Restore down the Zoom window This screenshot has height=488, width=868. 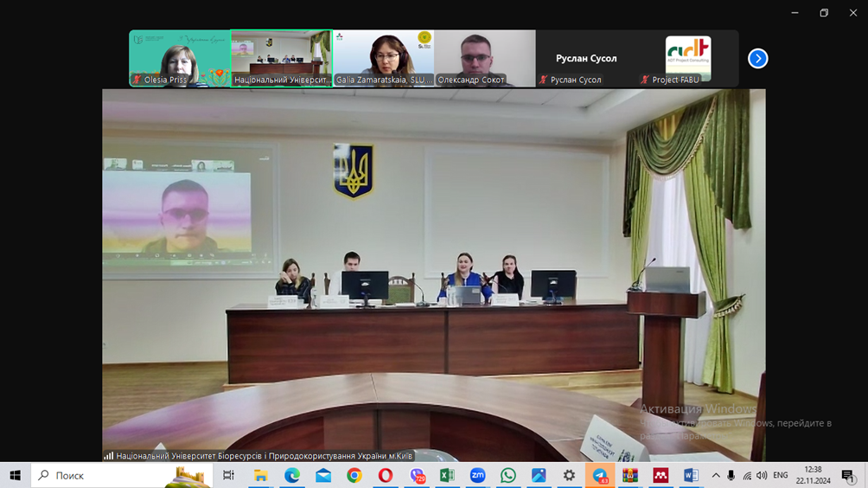[x=824, y=13]
